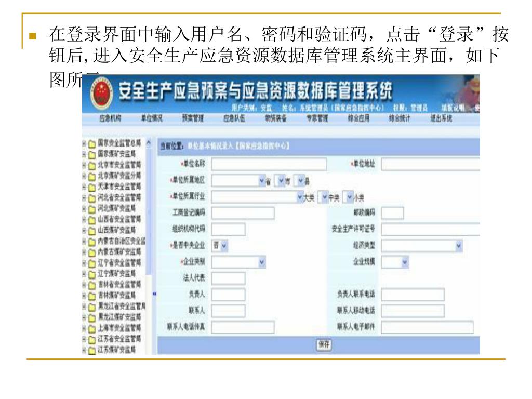
Task: Open the 专家管理 menu
Action: [317, 118]
